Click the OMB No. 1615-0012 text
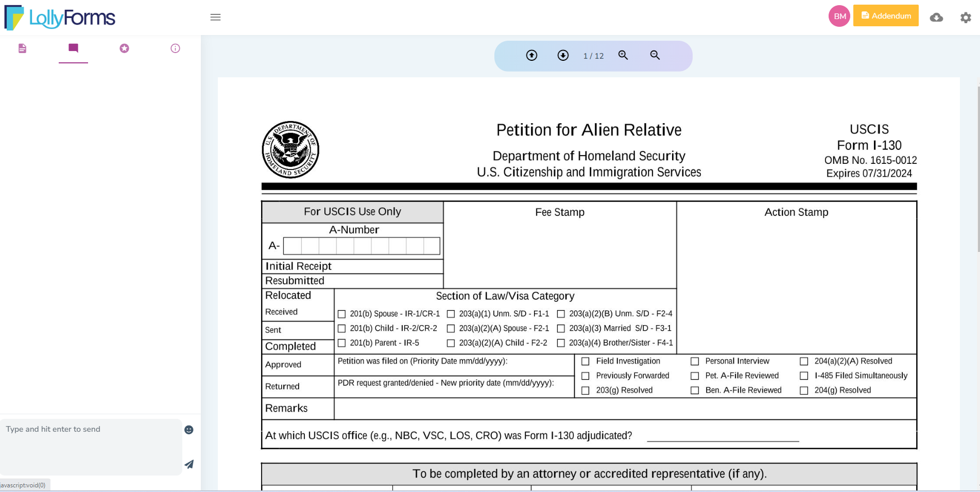 pos(870,160)
